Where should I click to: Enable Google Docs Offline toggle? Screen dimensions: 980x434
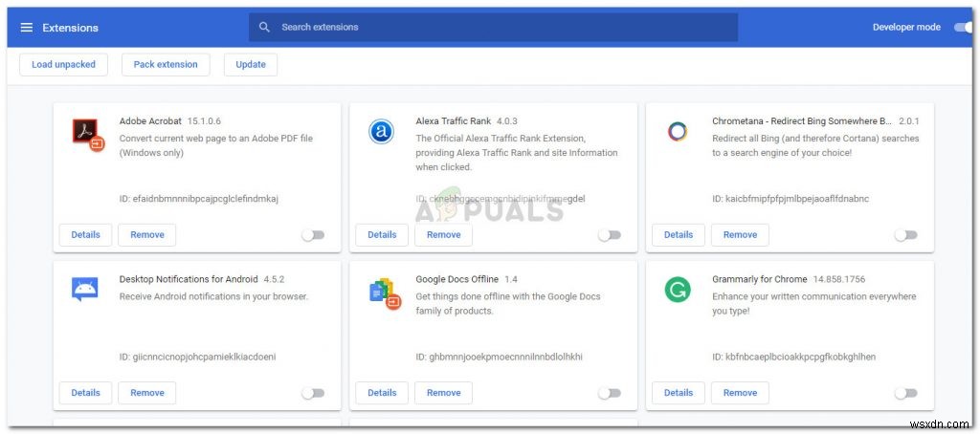tap(610, 393)
